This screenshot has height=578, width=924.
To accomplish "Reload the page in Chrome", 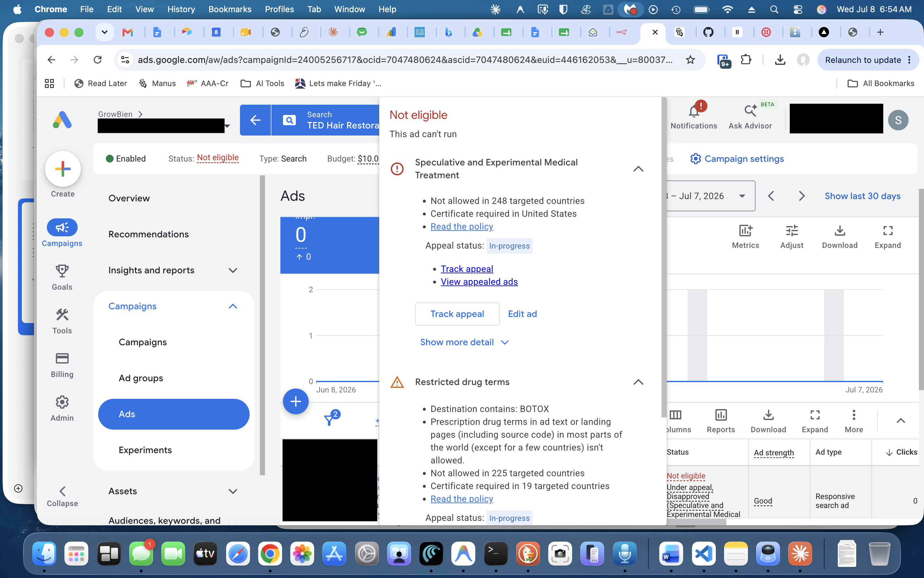I will (x=98, y=60).
